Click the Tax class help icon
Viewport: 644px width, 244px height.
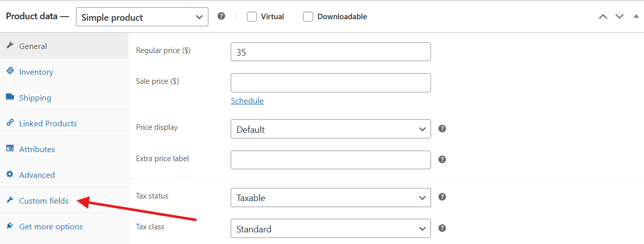[x=442, y=228]
